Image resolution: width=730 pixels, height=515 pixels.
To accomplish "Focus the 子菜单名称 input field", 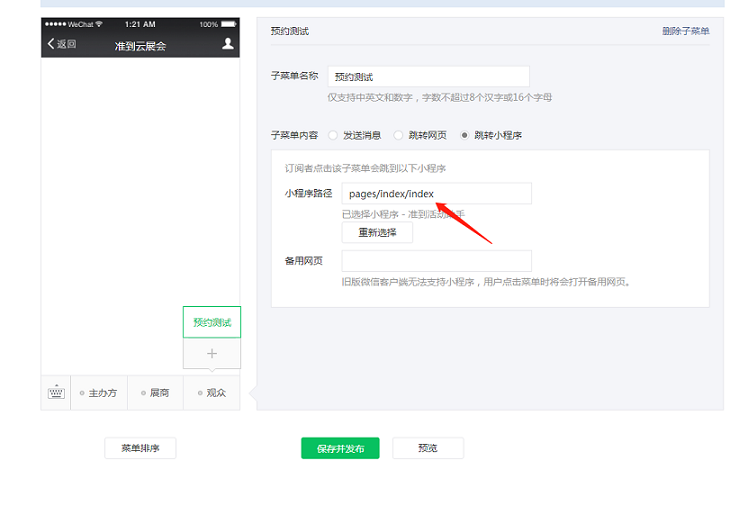I will pos(429,76).
